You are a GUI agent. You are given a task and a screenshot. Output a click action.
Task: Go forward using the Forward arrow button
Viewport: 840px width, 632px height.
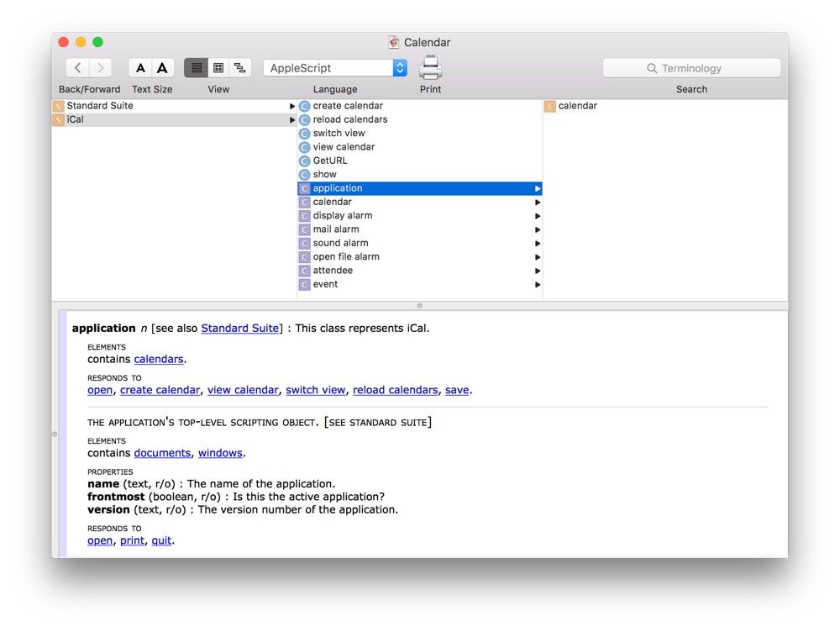100,68
